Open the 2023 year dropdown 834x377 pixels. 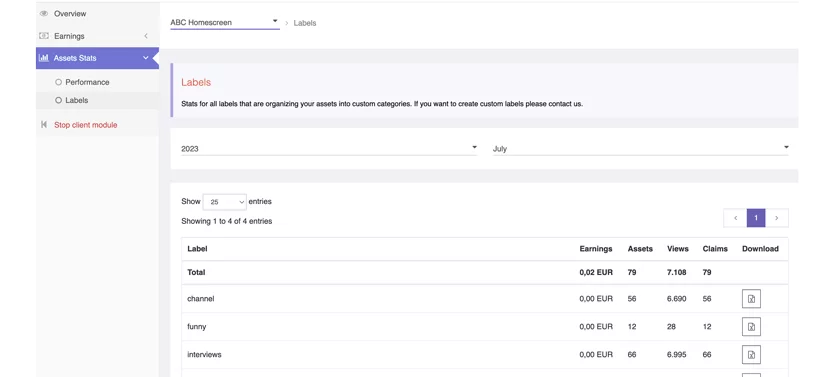click(329, 149)
